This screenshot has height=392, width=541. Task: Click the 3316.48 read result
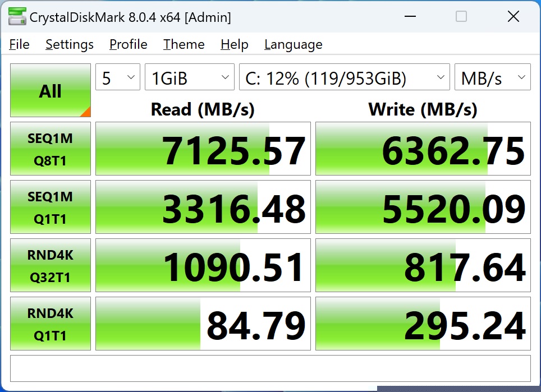point(203,207)
